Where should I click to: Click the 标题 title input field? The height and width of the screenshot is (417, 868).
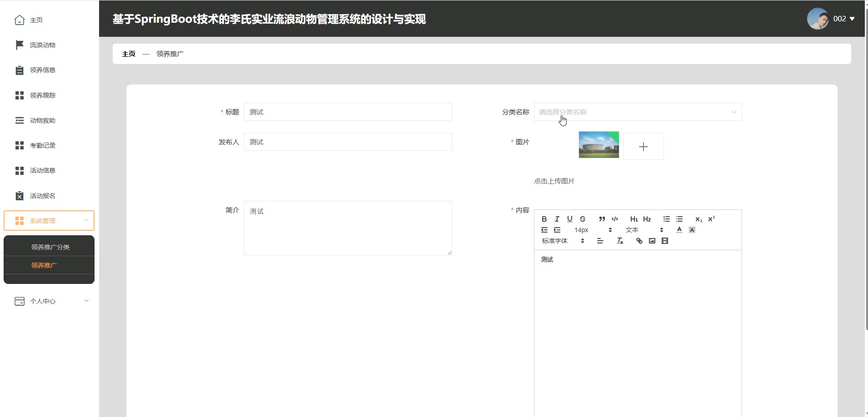(348, 112)
